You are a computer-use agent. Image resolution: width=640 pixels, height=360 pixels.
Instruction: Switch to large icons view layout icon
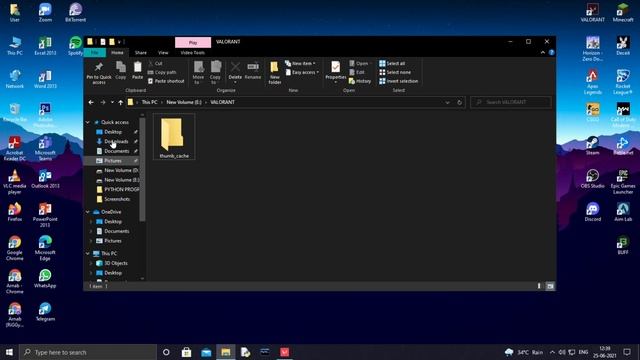coord(550,286)
